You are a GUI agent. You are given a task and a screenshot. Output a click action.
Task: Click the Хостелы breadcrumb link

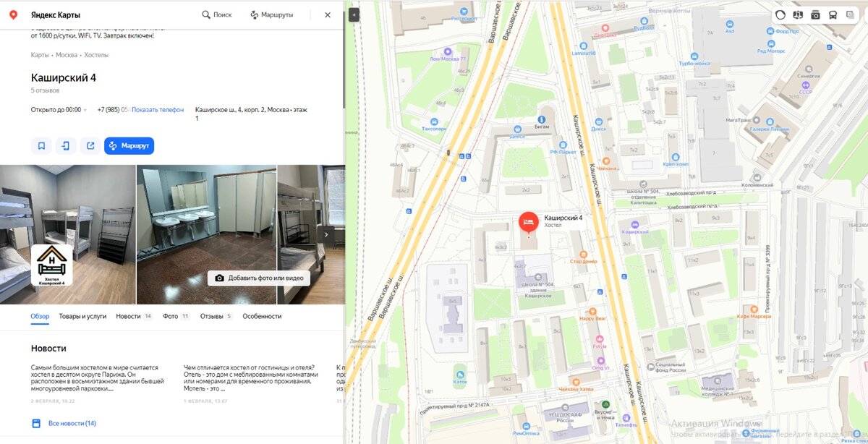tap(96, 55)
